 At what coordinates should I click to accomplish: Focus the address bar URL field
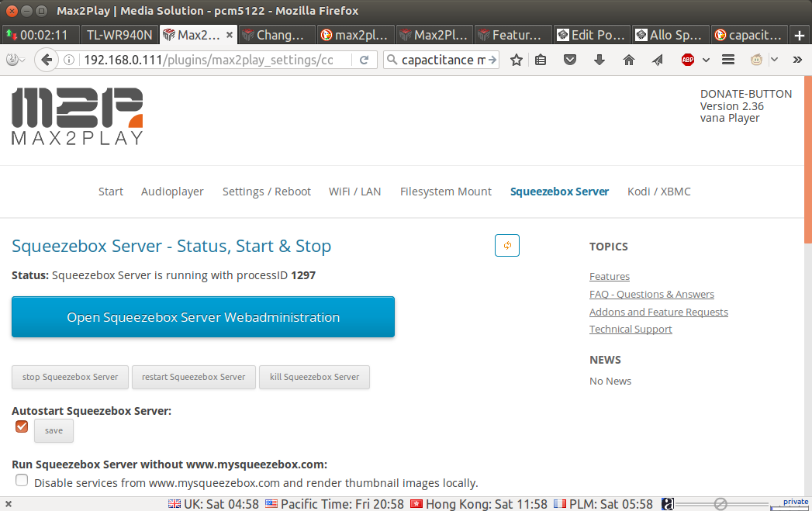[209, 60]
